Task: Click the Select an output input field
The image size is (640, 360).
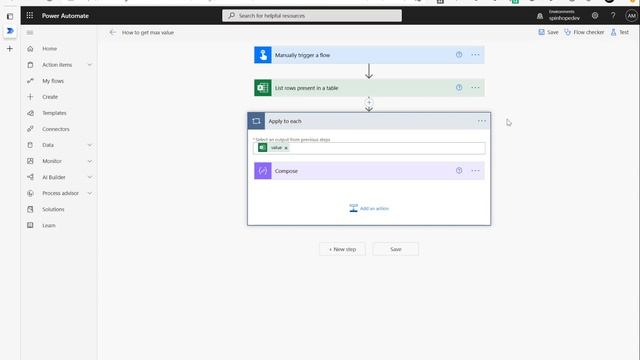Action: [369, 148]
